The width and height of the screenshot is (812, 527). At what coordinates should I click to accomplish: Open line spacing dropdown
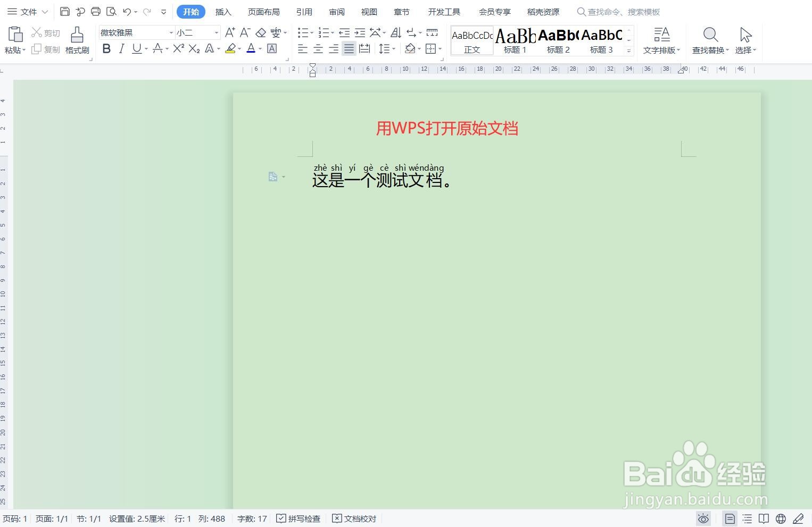click(393, 49)
